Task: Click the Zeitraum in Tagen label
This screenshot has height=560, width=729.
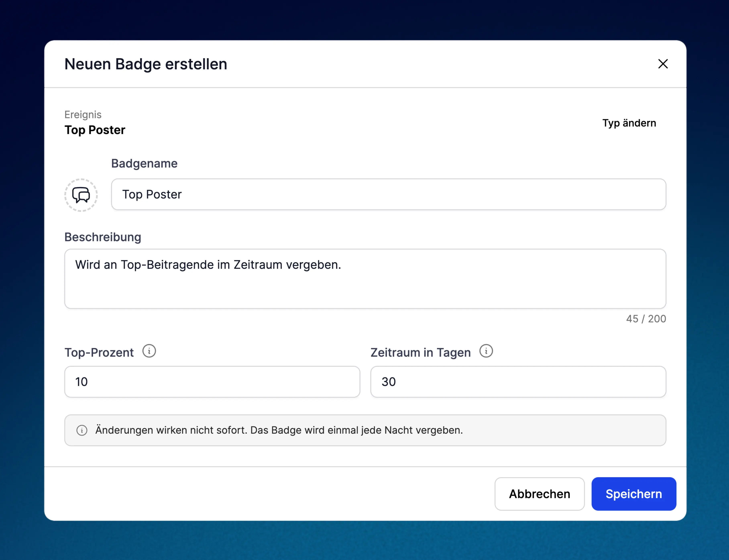Action: coord(420,352)
